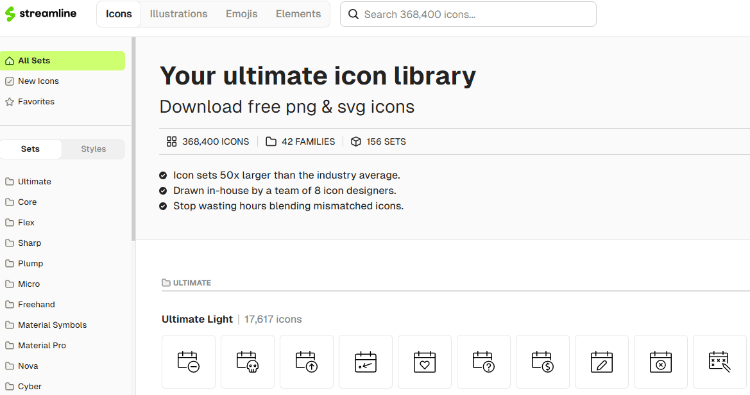The height and width of the screenshot is (395, 750).
Task: Pick the calendar upload arrow icon
Action: tap(307, 362)
